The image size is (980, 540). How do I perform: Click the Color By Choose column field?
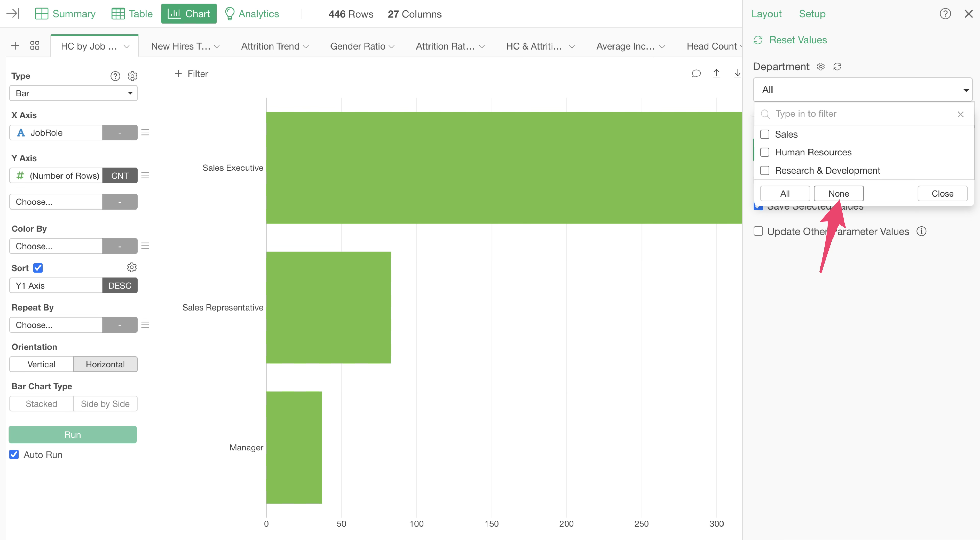pyautogui.click(x=56, y=246)
